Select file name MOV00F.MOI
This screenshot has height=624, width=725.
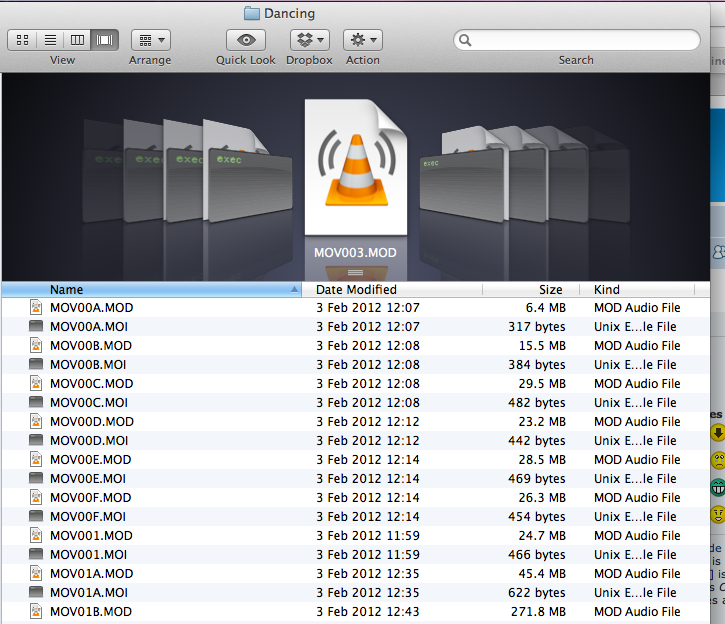(88, 517)
